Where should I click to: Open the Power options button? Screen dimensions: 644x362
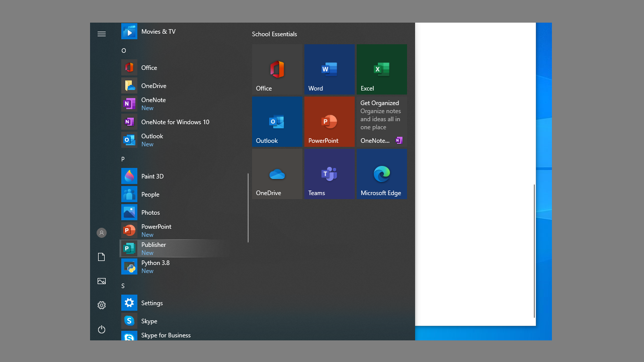coord(102,329)
